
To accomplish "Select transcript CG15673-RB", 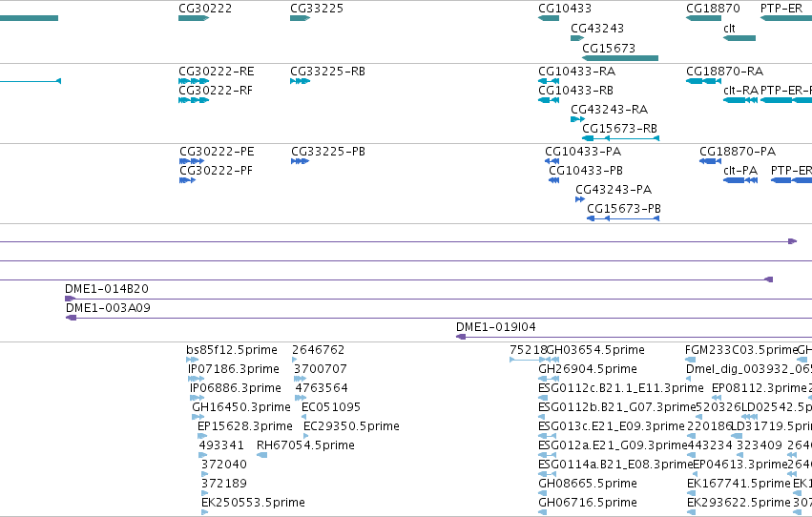I will (620, 138).
